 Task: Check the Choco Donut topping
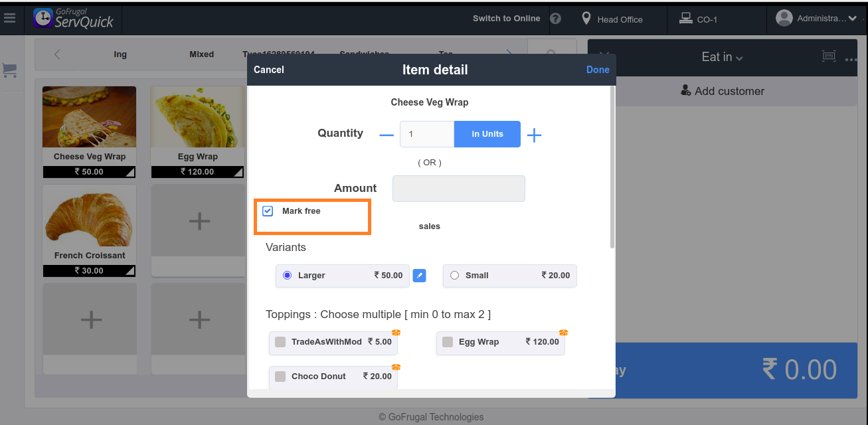(x=280, y=376)
